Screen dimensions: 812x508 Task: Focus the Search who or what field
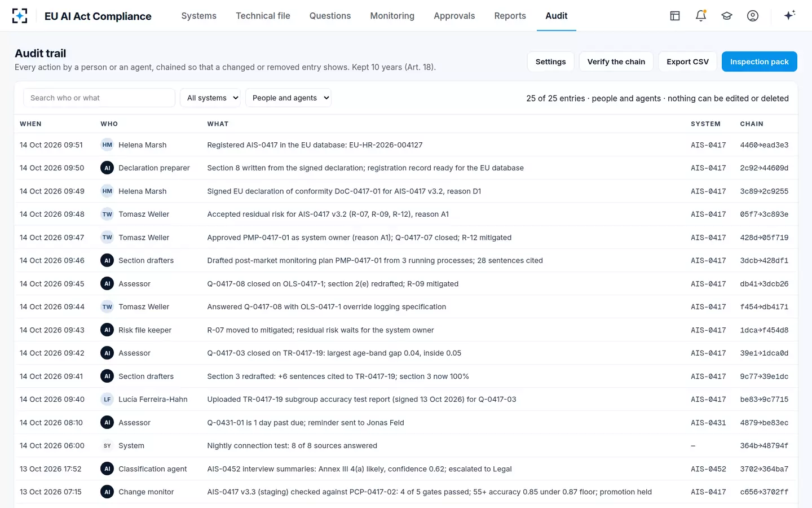pos(99,98)
